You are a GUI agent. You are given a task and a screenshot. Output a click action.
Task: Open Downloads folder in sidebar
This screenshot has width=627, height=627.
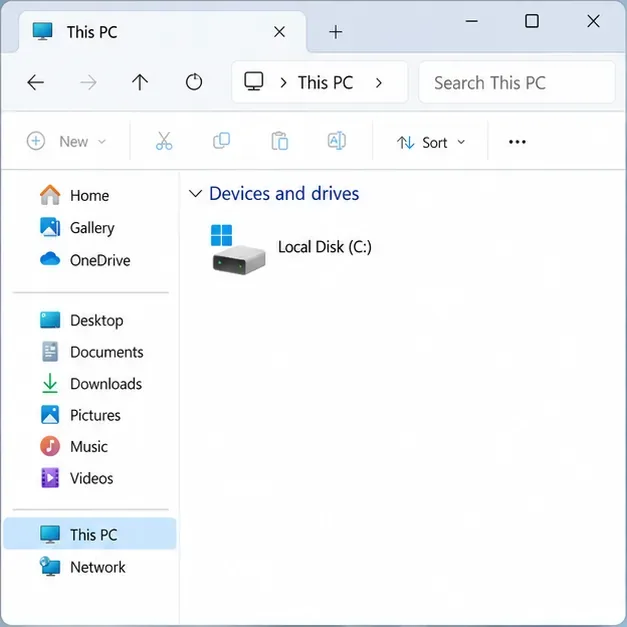(x=91, y=383)
